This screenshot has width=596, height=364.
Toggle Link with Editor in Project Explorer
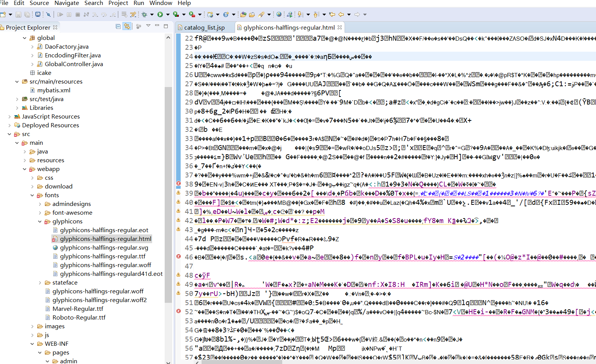(x=127, y=26)
